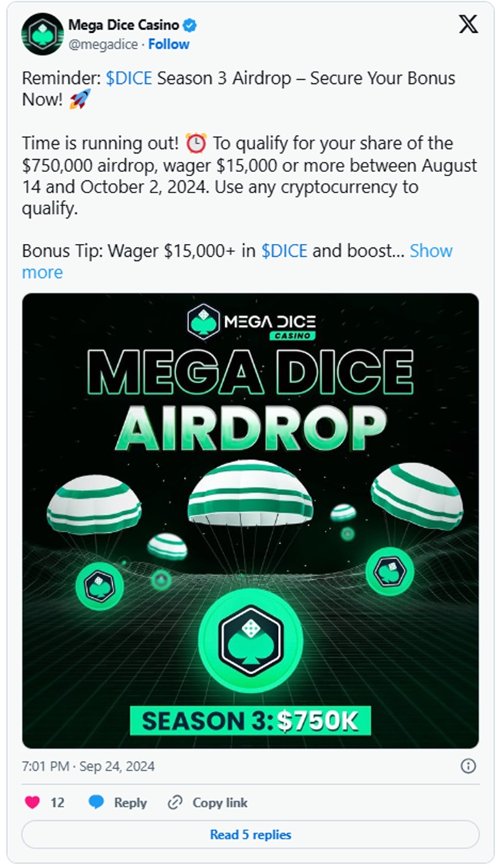Open the Mega Dice Airdrop image
This screenshot has width=499, height=868.
pyautogui.click(x=250, y=520)
